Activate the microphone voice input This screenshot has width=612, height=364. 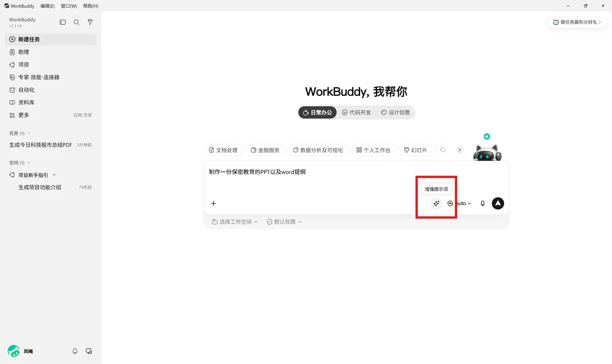(x=483, y=203)
